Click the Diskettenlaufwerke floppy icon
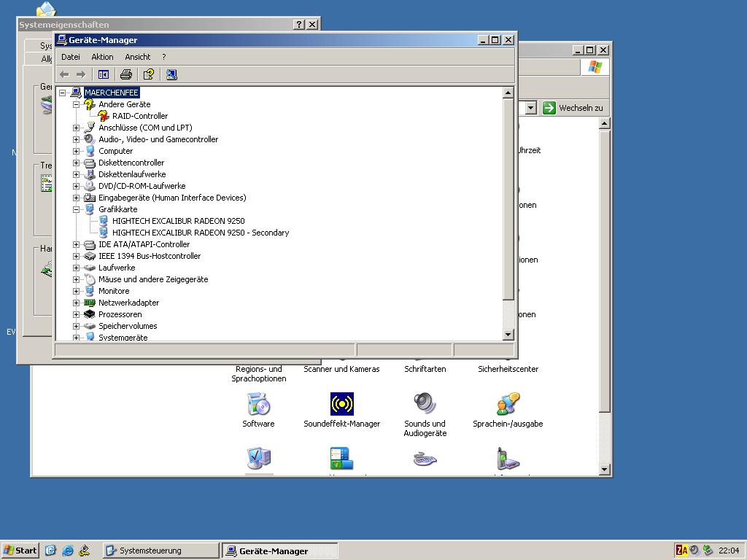 [x=90, y=174]
